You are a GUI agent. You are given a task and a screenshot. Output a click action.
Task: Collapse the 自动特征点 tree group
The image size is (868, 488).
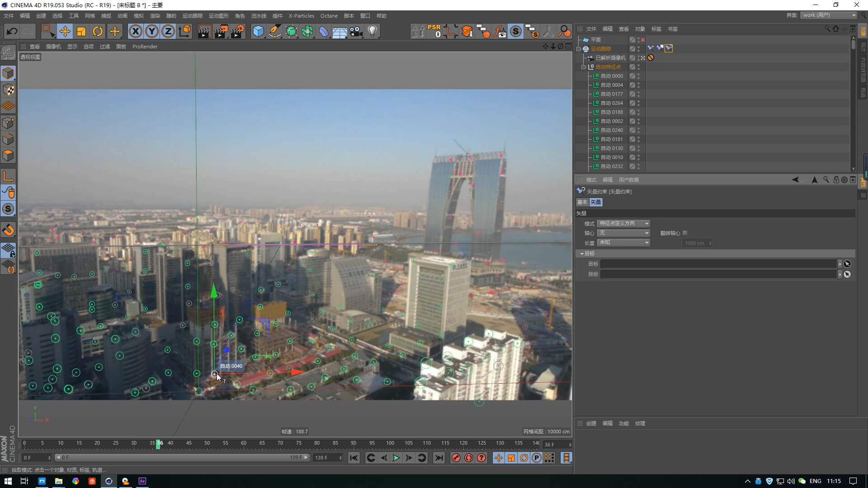coord(584,67)
